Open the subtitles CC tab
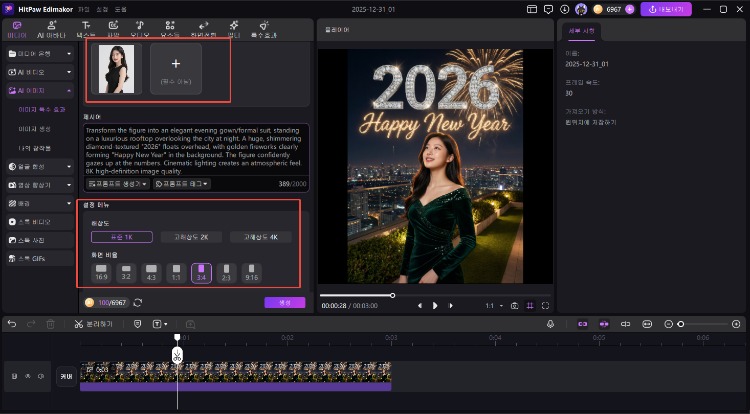This screenshot has width=750, height=414. coord(113,29)
